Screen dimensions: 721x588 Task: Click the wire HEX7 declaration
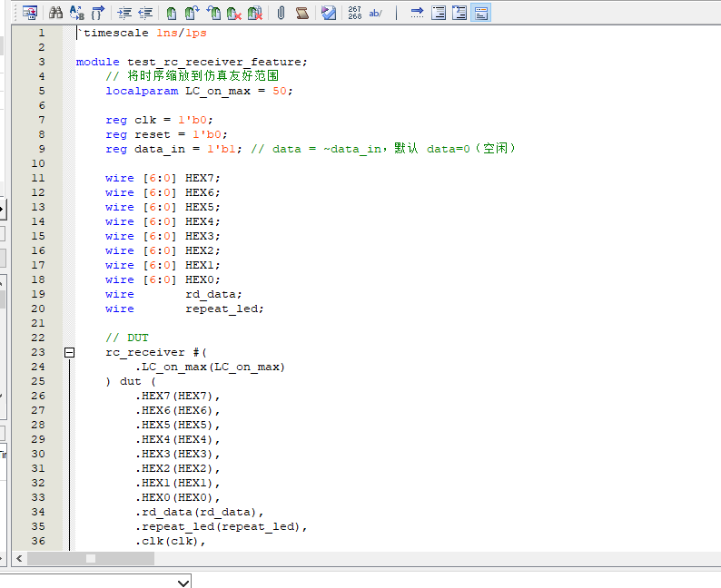(x=163, y=178)
